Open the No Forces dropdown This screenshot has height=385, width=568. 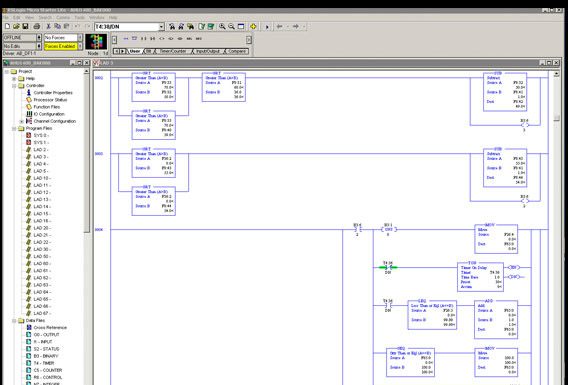tap(80, 38)
